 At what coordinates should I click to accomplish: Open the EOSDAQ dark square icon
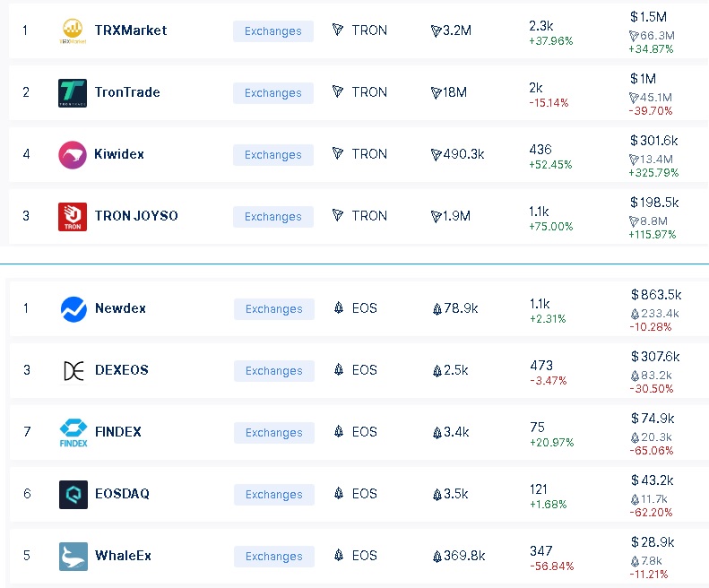click(73, 495)
